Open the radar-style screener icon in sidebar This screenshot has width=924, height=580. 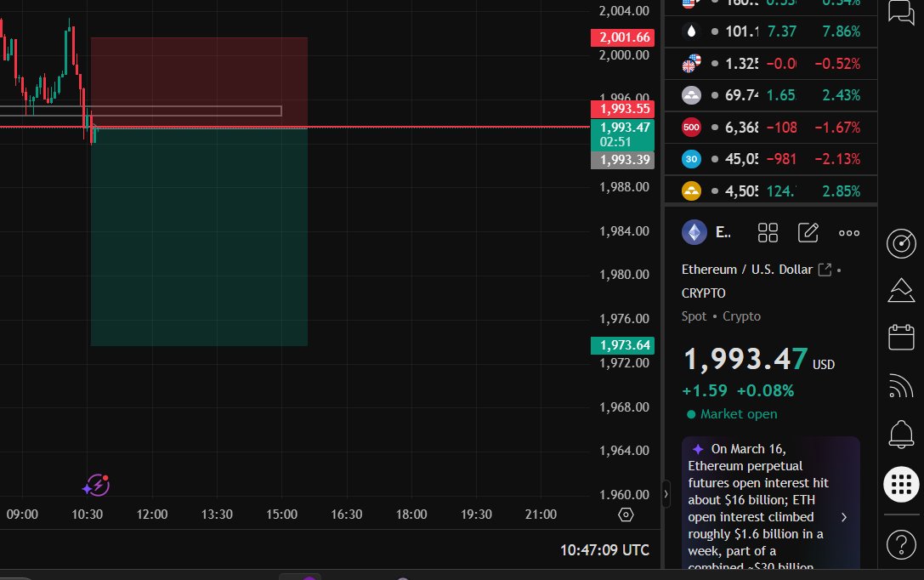click(x=901, y=243)
